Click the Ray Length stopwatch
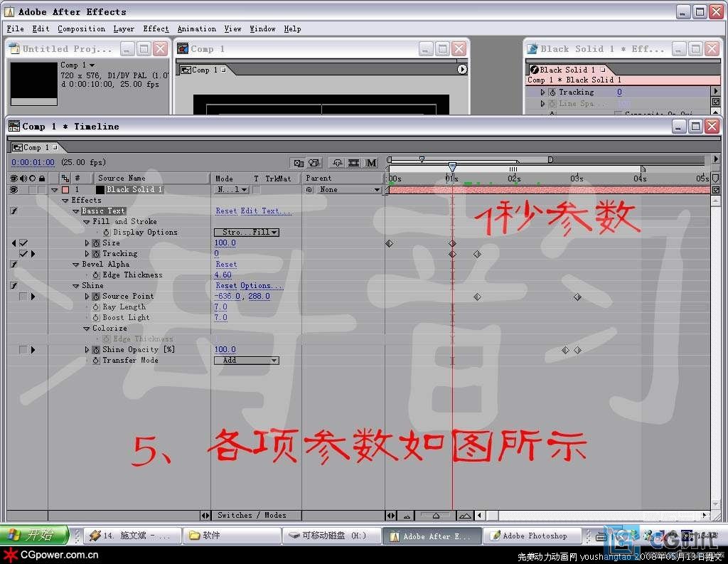Viewport: 728px width, 564px height. point(96,307)
